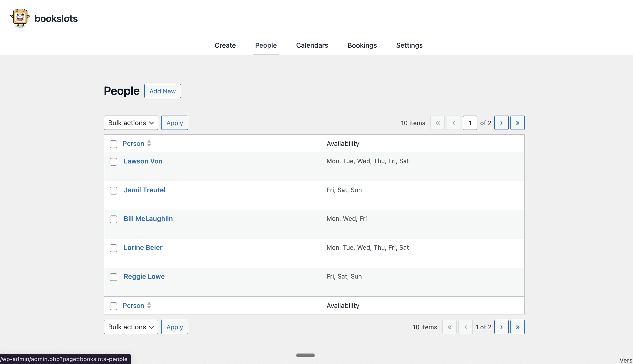
Task: Expand the bottom Bulk actions dropdown
Action: (131, 327)
